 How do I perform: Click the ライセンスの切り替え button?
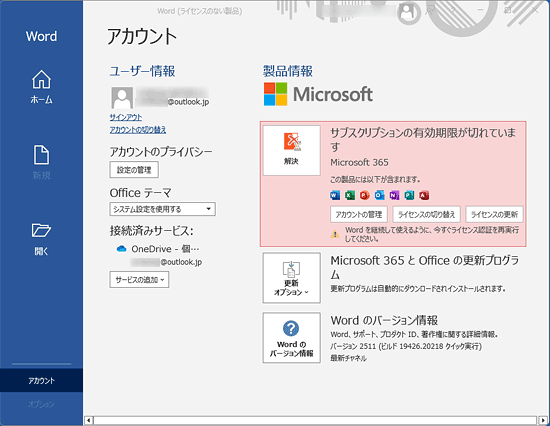click(427, 214)
